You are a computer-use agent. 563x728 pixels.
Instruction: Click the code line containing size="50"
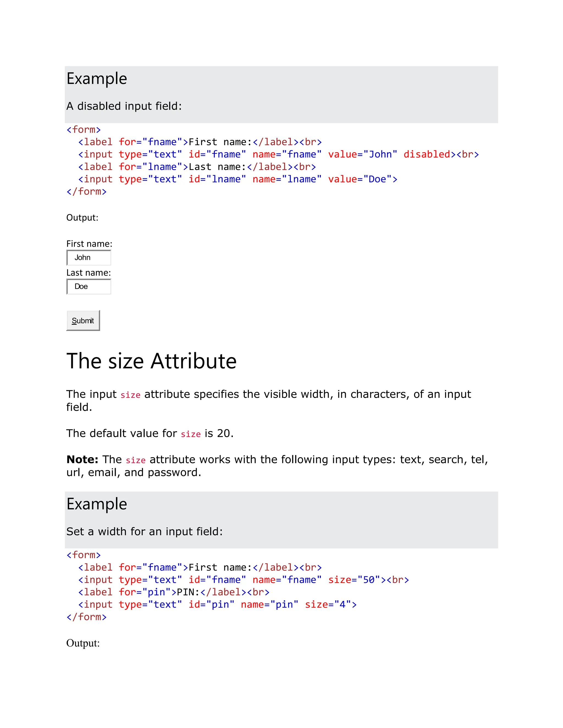coord(244,580)
